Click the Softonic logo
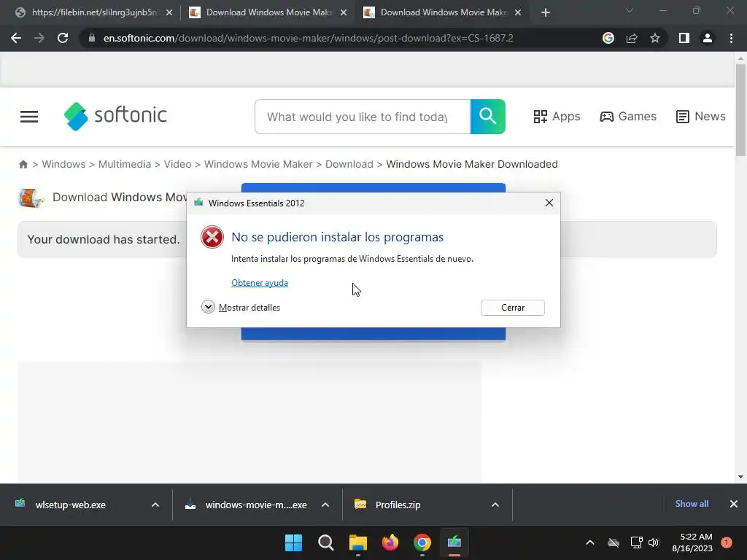 tap(115, 116)
